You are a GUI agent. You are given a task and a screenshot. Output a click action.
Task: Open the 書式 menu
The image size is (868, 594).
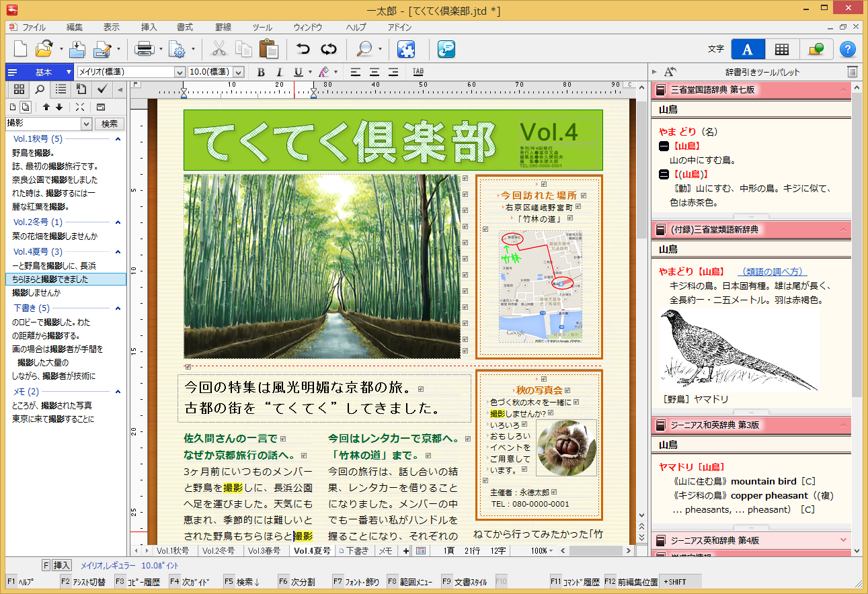tap(184, 28)
